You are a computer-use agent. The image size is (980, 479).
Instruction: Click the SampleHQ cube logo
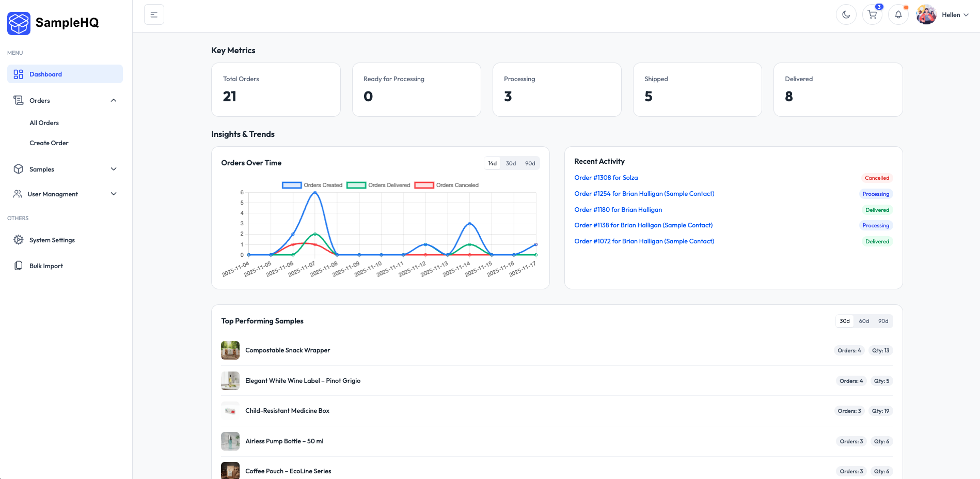pyautogui.click(x=19, y=23)
